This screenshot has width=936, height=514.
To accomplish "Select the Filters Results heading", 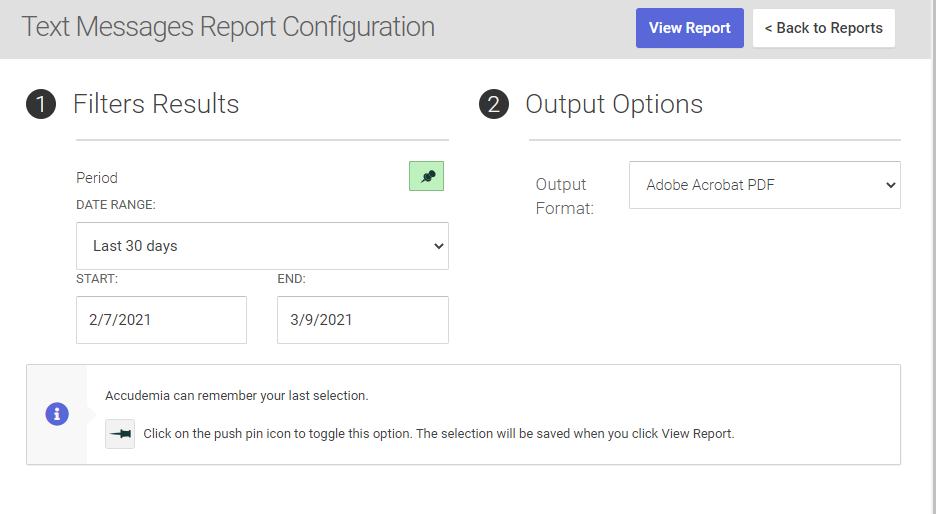I will click(156, 104).
